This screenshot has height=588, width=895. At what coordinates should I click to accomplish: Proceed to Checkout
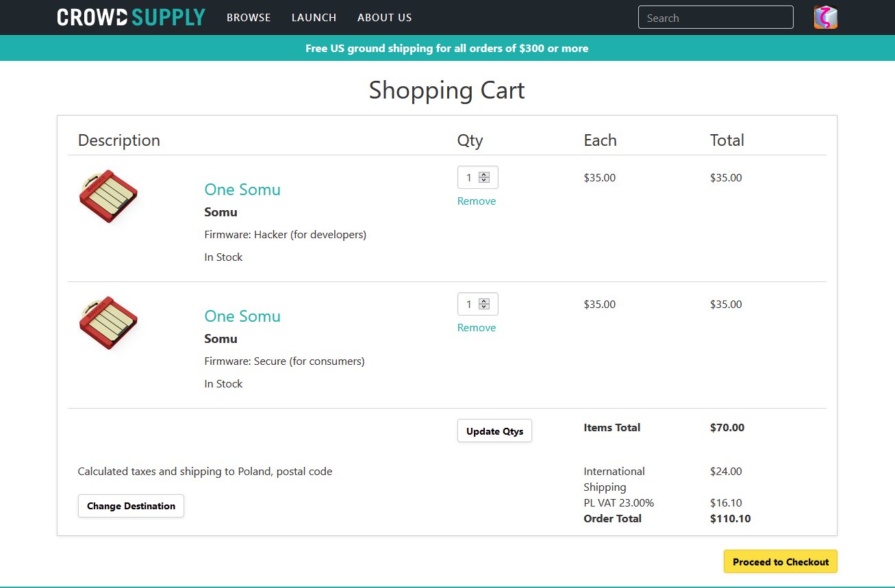(780, 561)
